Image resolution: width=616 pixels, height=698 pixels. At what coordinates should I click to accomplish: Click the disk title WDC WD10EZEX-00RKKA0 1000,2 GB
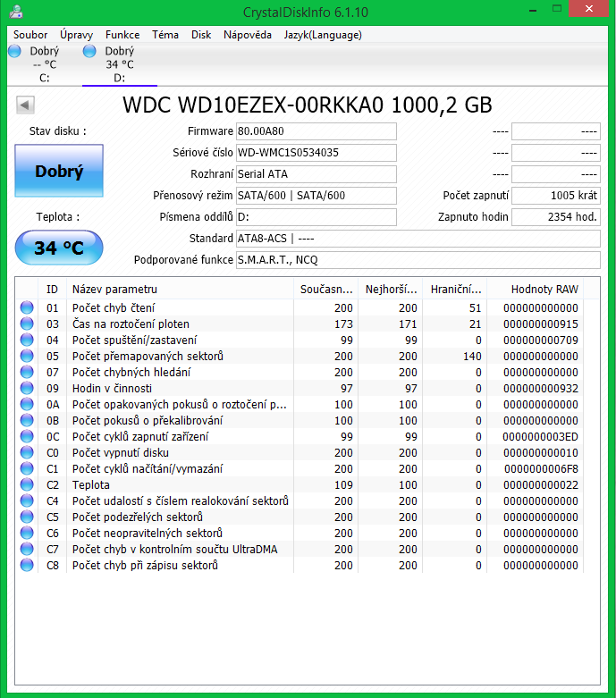click(x=308, y=105)
